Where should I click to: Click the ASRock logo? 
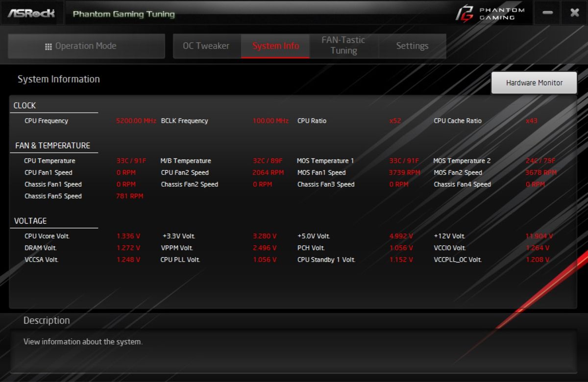pyautogui.click(x=31, y=13)
